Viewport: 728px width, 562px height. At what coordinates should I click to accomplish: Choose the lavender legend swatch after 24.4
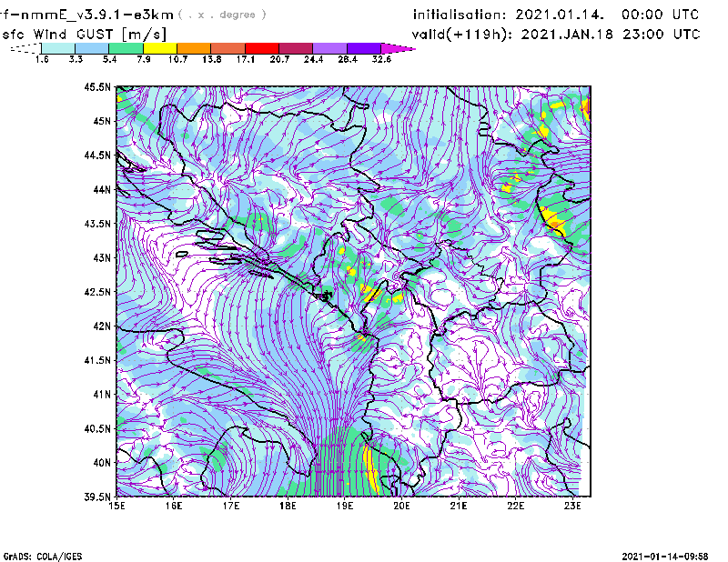pos(330,48)
